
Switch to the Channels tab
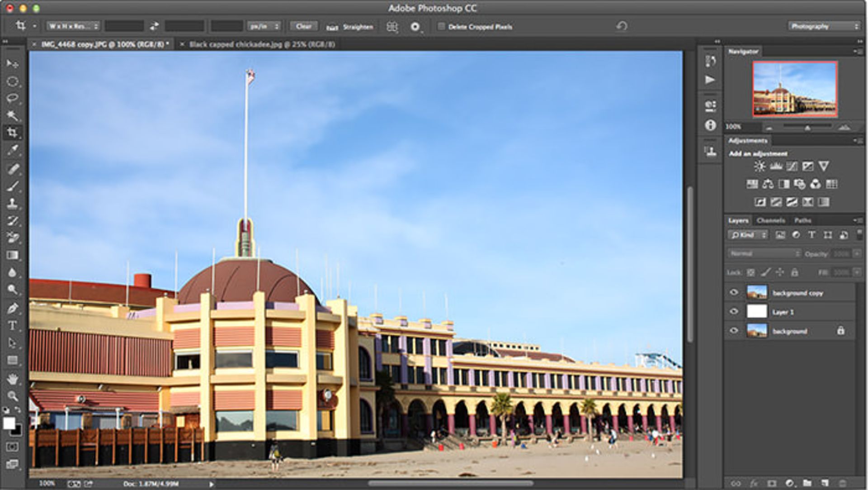coord(770,220)
